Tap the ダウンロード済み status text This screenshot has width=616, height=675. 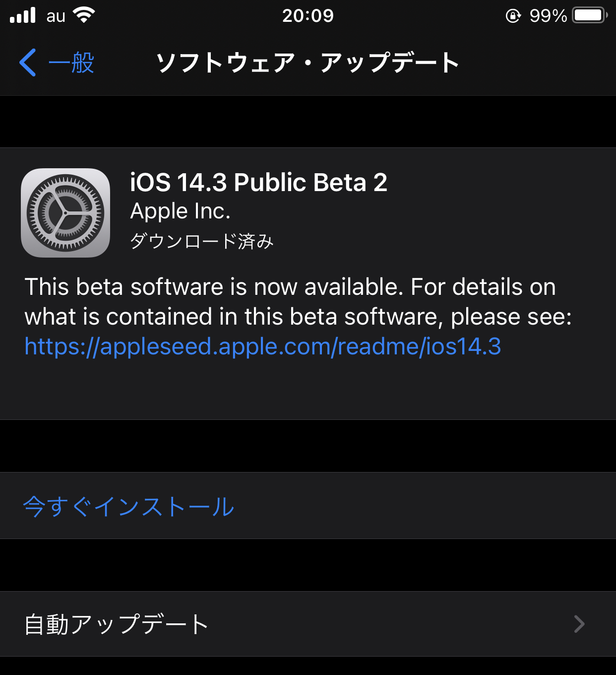[201, 241]
